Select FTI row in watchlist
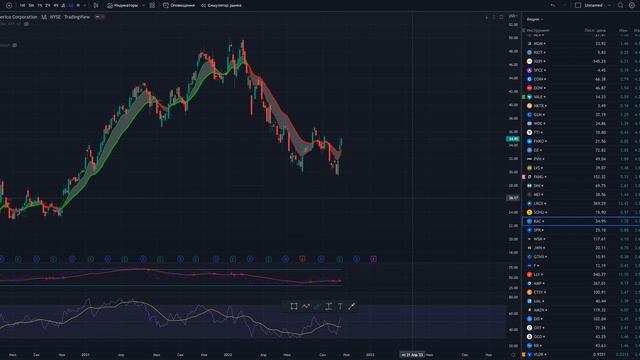 (581, 133)
